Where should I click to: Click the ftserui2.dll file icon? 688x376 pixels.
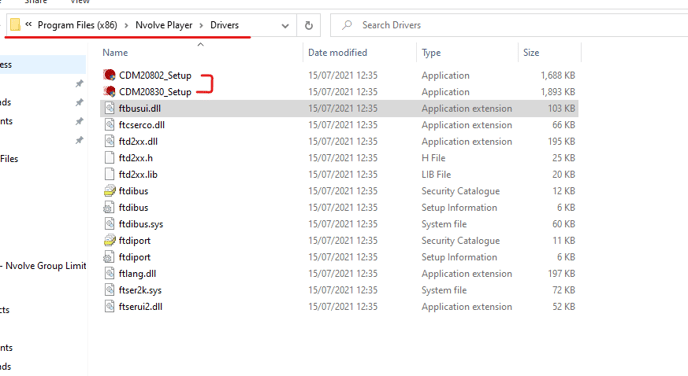coord(109,306)
